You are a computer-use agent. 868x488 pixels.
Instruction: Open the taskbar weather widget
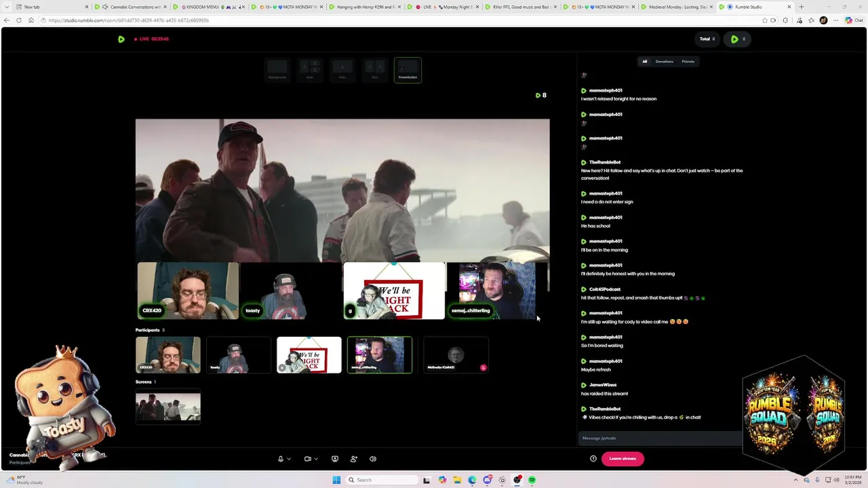[26, 480]
